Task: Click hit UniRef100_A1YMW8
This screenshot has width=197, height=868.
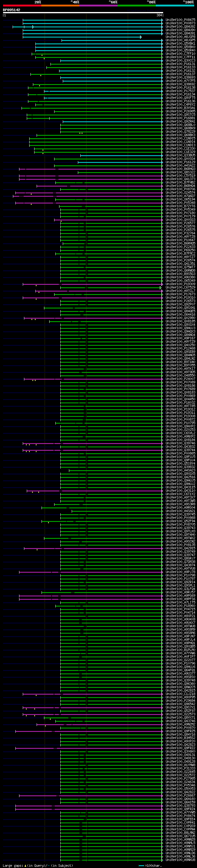Action: [x=180, y=765]
